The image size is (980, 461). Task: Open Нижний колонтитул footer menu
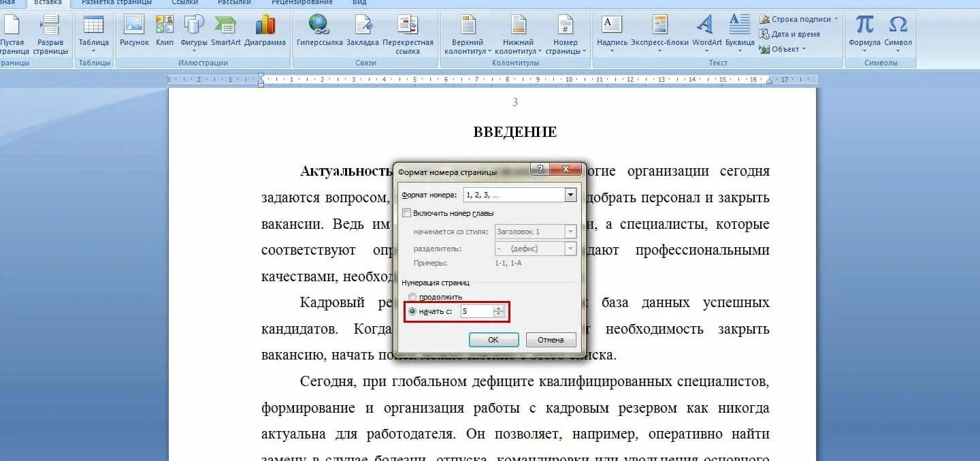518,34
